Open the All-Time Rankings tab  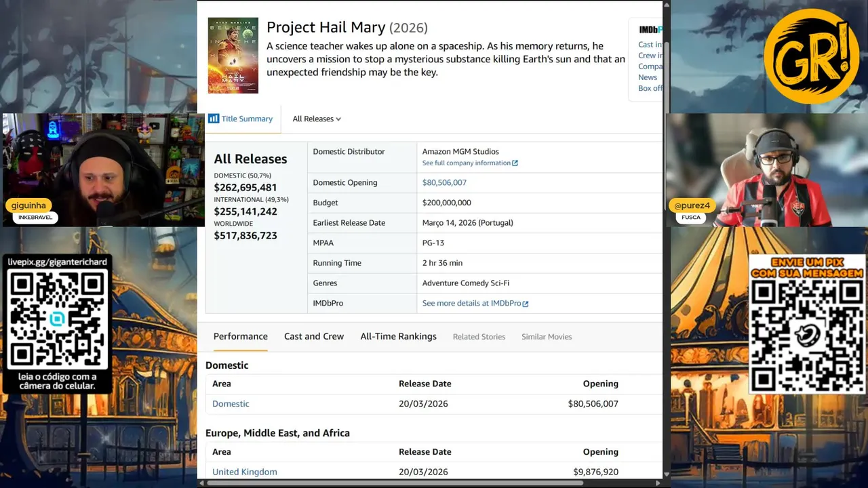[x=399, y=336]
